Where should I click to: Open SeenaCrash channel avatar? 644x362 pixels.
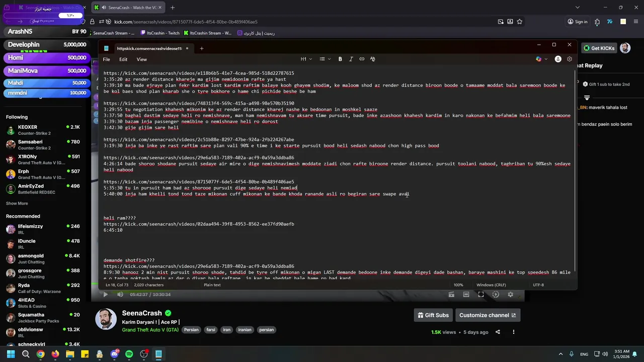(106, 319)
